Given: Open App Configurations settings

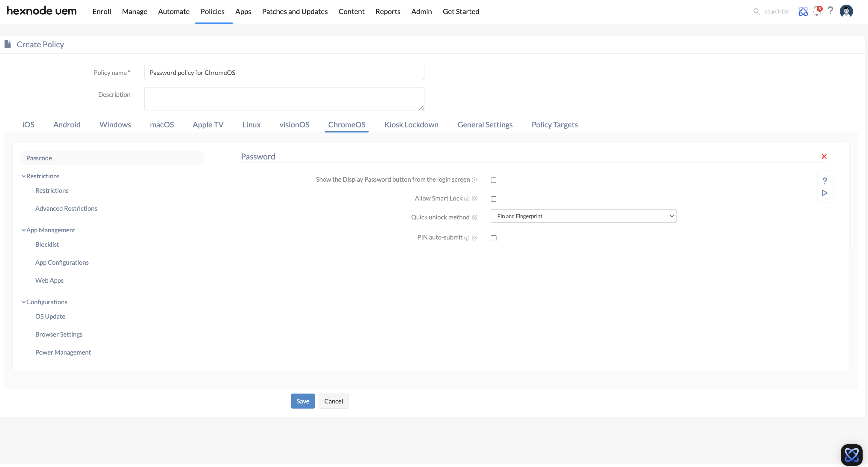Looking at the screenshot, I should coord(62,262).
